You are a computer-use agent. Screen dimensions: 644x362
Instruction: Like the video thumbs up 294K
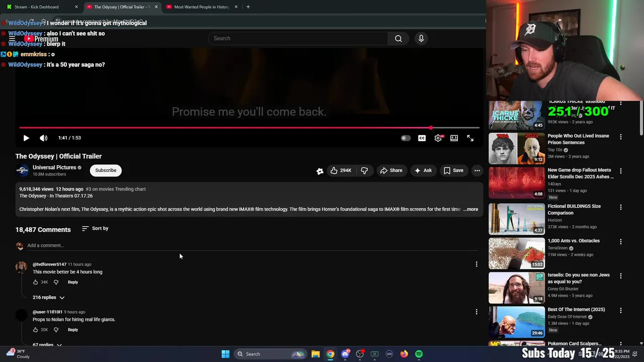tap(341, 170)
